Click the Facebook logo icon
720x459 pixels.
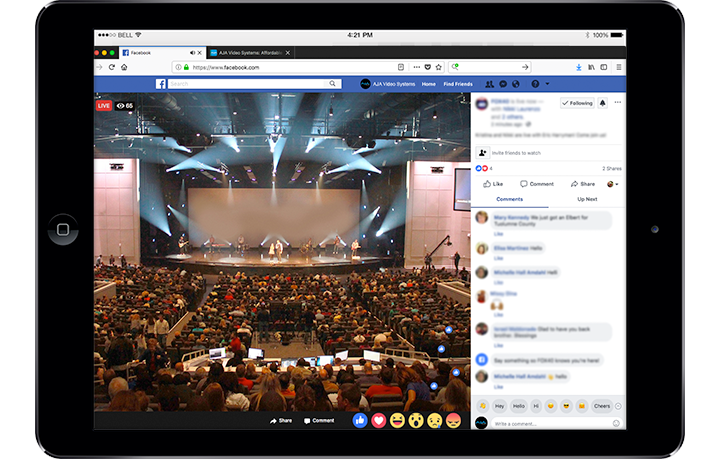coord(161,84)
